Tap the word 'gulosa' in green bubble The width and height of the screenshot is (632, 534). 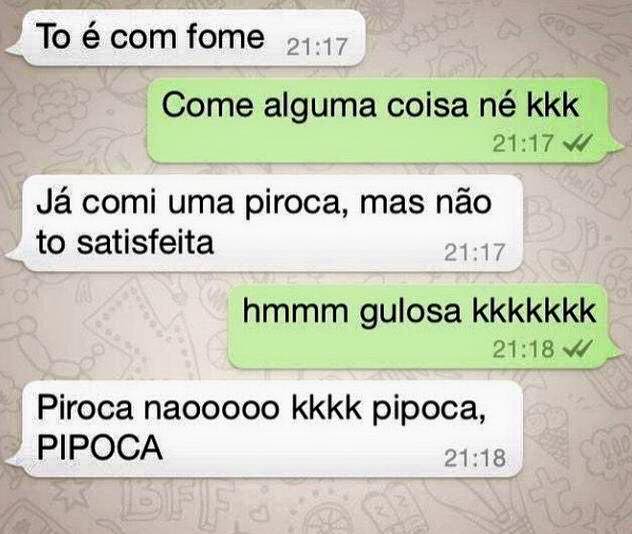pos(410,312)
